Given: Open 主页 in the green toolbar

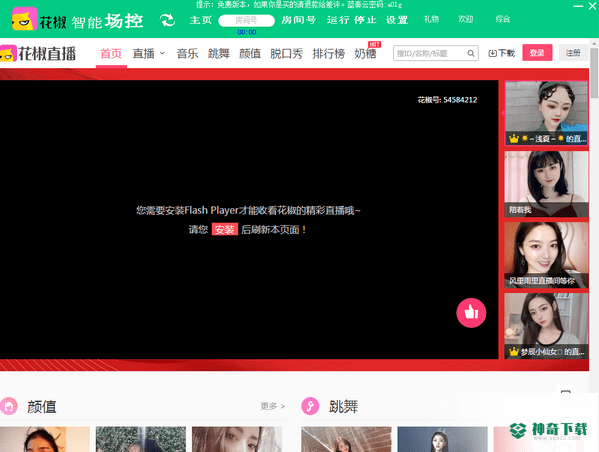Looking at the screenshot, I should click(201, 20).
